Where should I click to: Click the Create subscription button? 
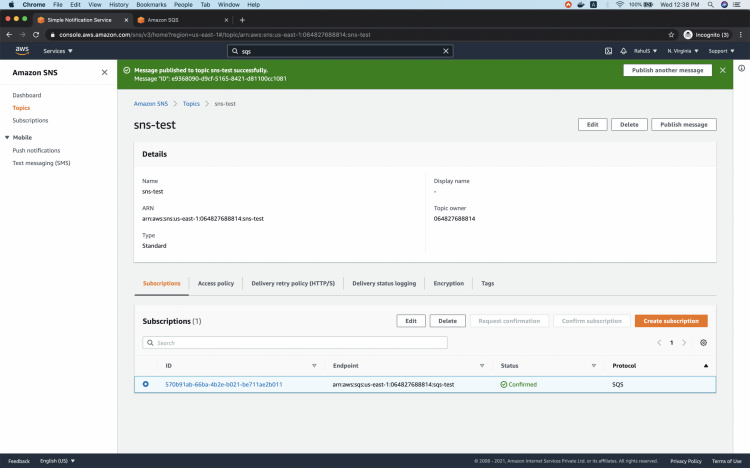click(671, 321)
